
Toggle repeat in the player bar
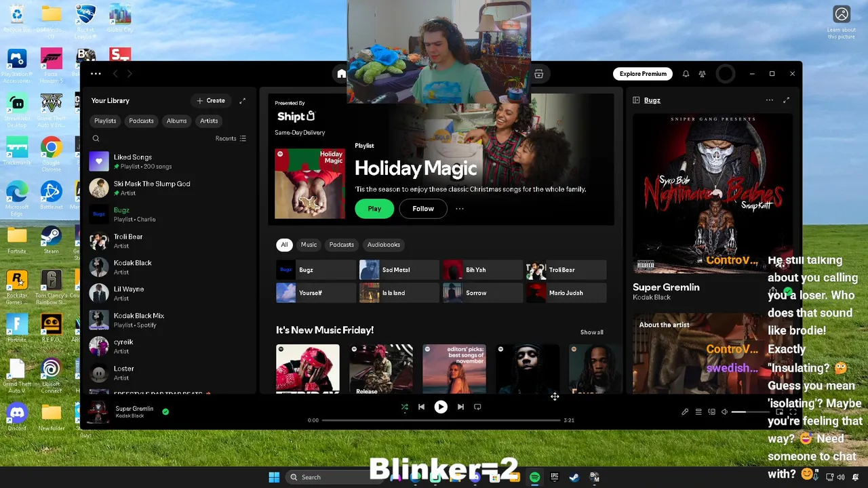(x=477, y=407)
